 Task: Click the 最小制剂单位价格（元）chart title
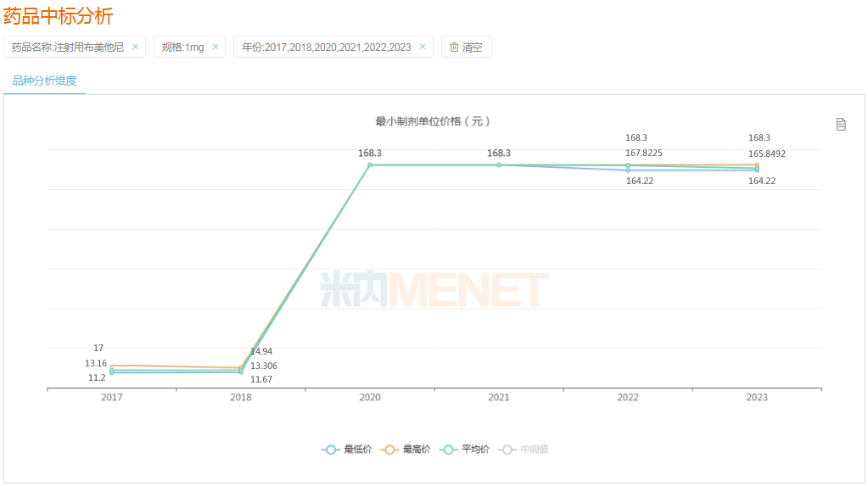click(x=434, y=121)
